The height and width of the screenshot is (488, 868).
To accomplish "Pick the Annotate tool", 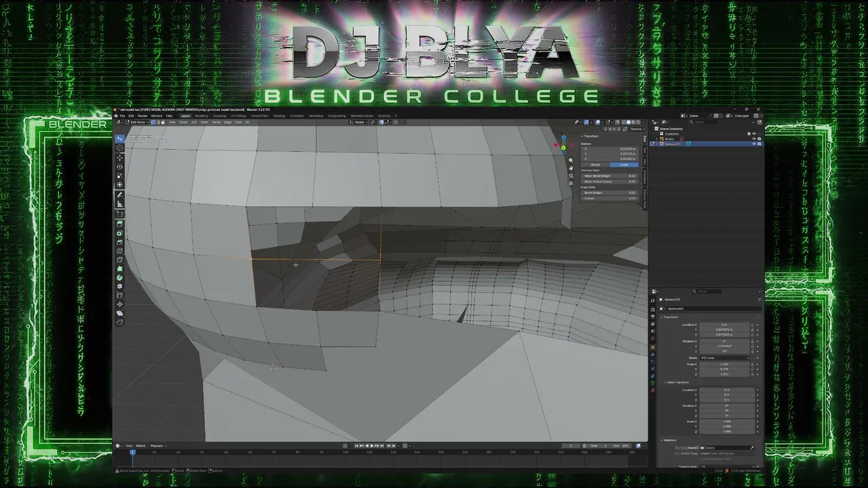I will [120, 195].
